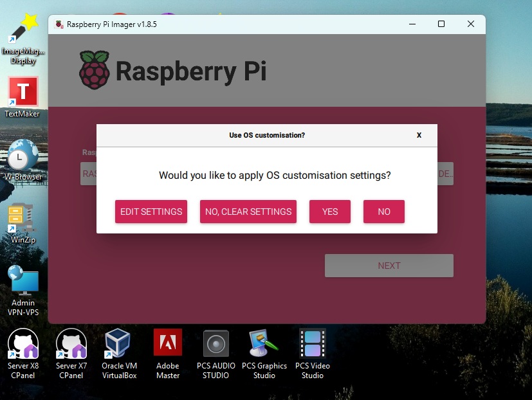The width and height of the screenshot is (532, 400).
Task: Click the Raspberry Pi Imager title bar icon
Action: [59, 24]
